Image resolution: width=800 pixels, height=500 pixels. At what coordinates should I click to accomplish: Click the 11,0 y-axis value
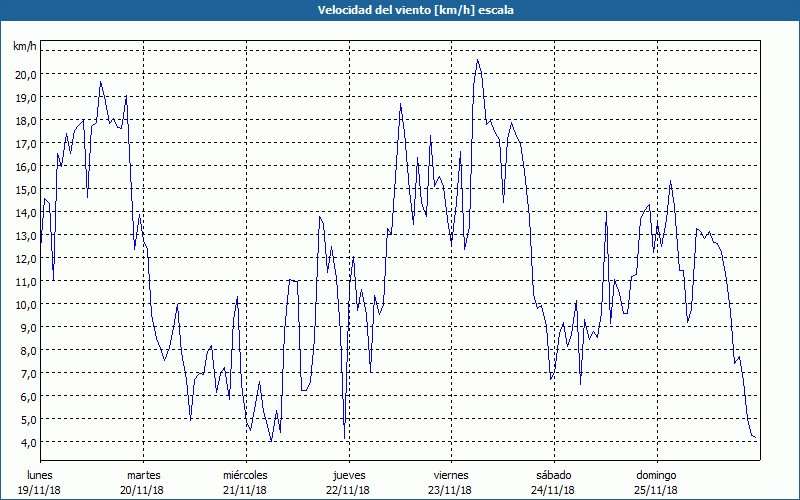point(27,281)
